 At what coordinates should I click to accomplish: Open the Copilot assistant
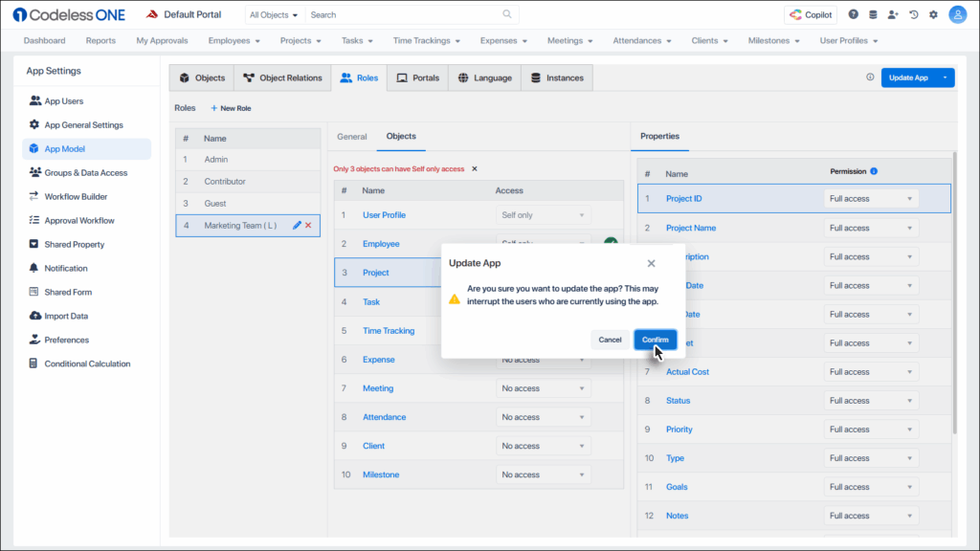coord(811,15)
